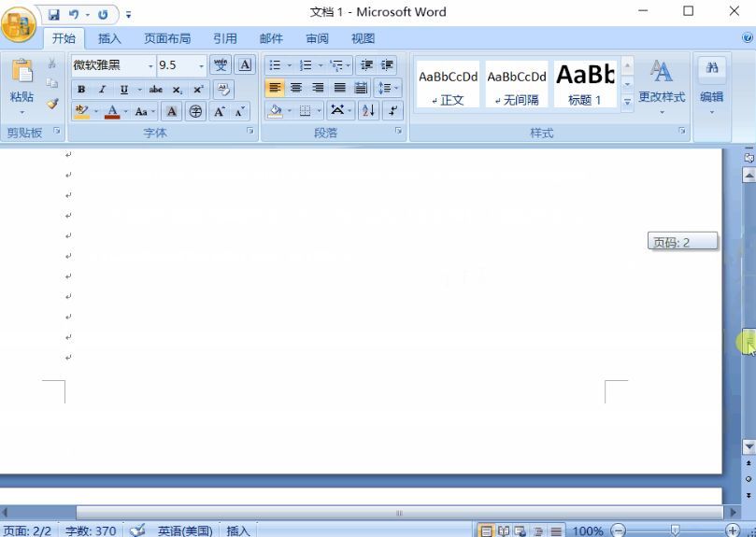Switch to the 插入 tab

click(x=109, y=38)
